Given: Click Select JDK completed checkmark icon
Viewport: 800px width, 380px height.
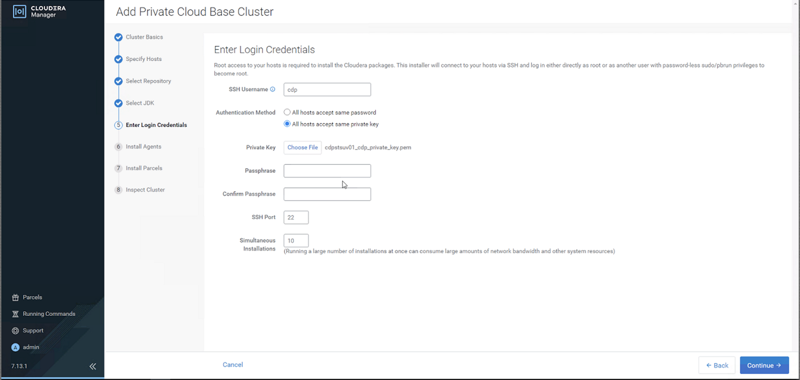Looking at the screenshot, I should coord(118,103).
